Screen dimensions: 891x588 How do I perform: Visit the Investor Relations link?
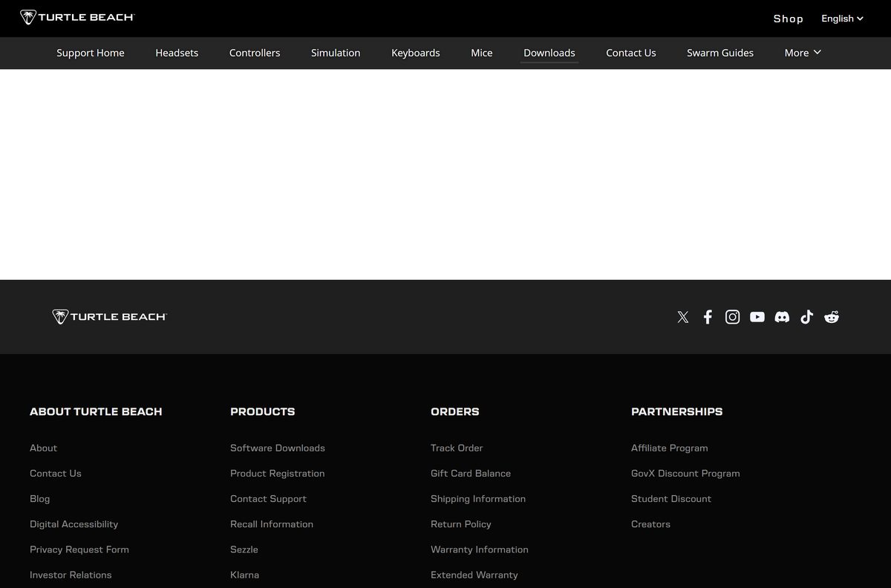pos(71,575)
